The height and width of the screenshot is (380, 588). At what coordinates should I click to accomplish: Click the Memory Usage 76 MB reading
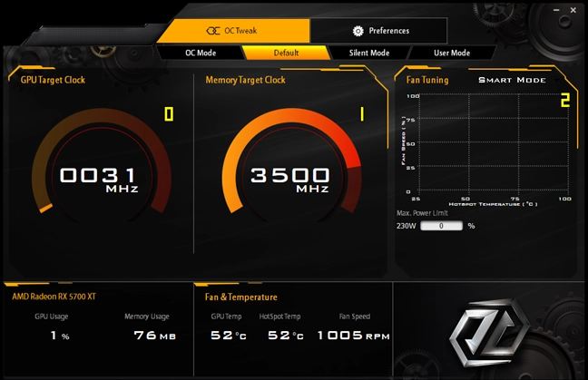[x=155, y=335]
